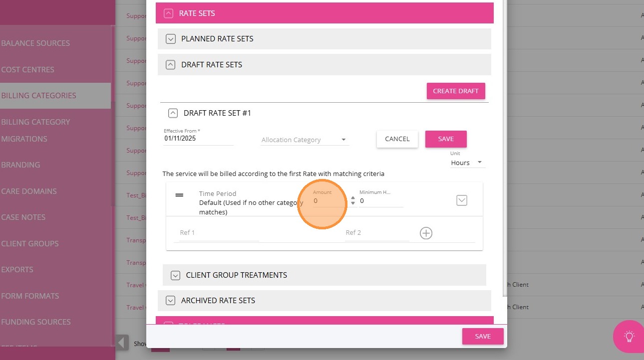Open Cost Centres in the sidebar
Screen dimensions: 644x360
tap(28, 69)
